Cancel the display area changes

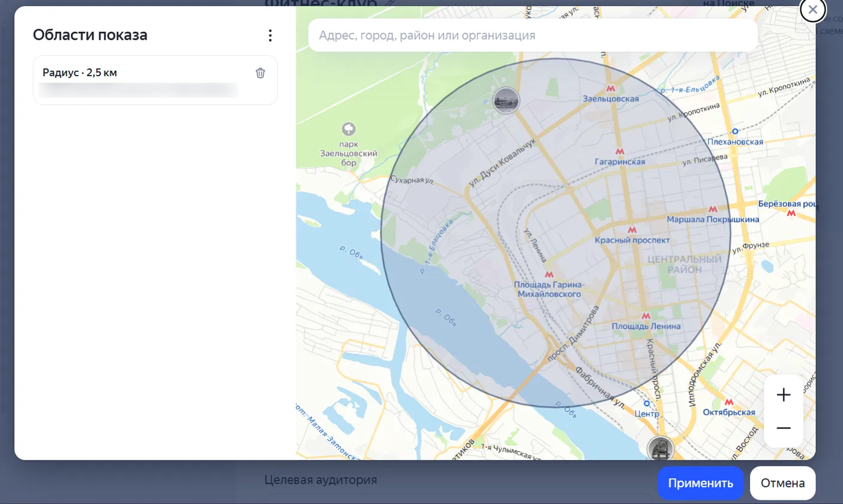pos(782,483)
